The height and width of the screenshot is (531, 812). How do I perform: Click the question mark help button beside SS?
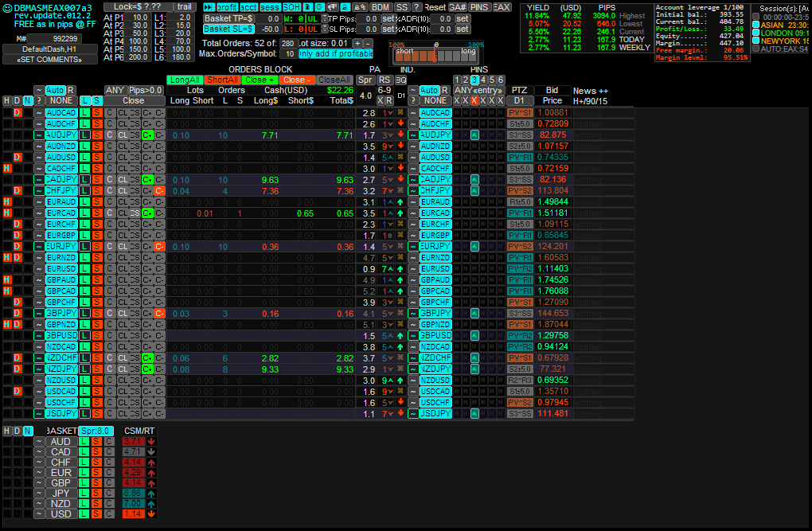click(416, 7)
